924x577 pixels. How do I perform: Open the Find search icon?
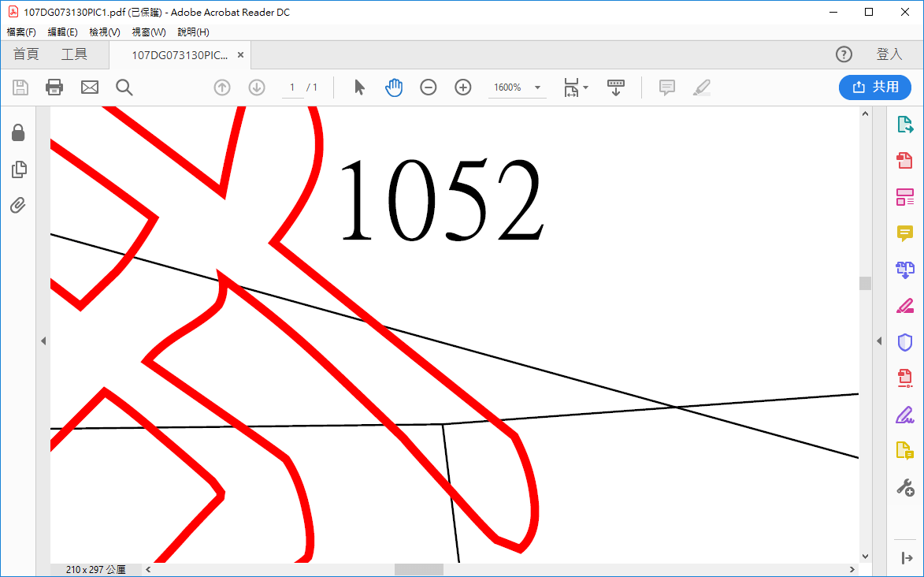click(x=124, y=87)
